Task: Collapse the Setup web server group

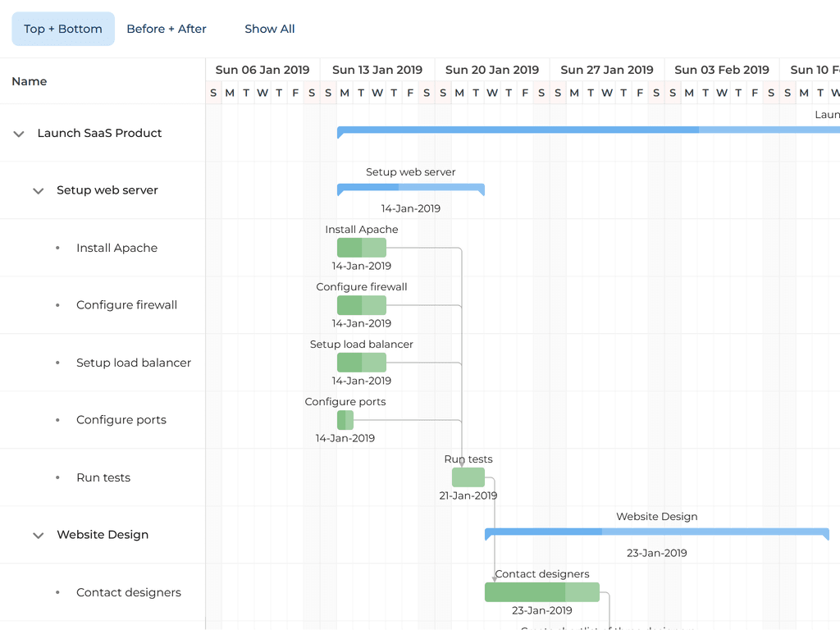Action: tap(38, 191)
